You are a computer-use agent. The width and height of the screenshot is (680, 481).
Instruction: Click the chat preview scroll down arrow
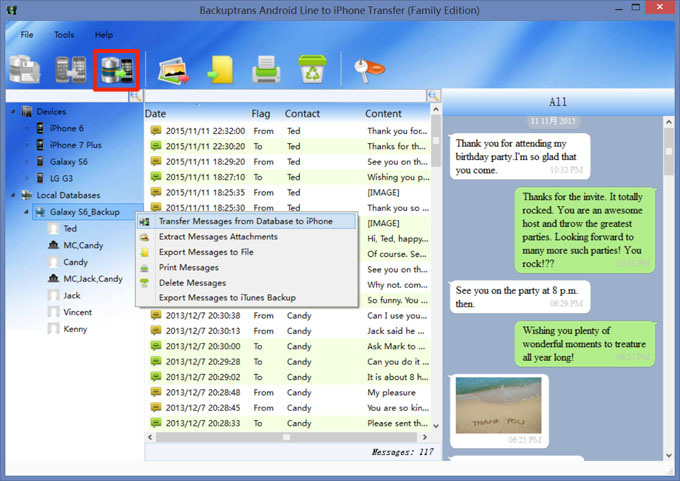[669, 455]
